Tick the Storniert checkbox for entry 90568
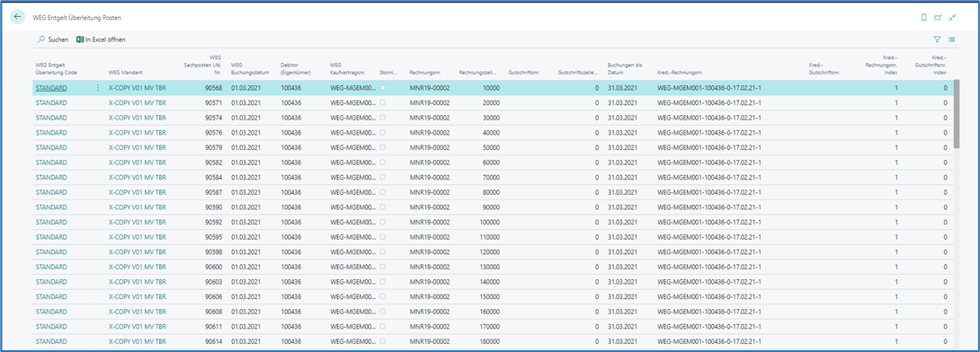This screenshot has height=352, width=980. (382, 87)
